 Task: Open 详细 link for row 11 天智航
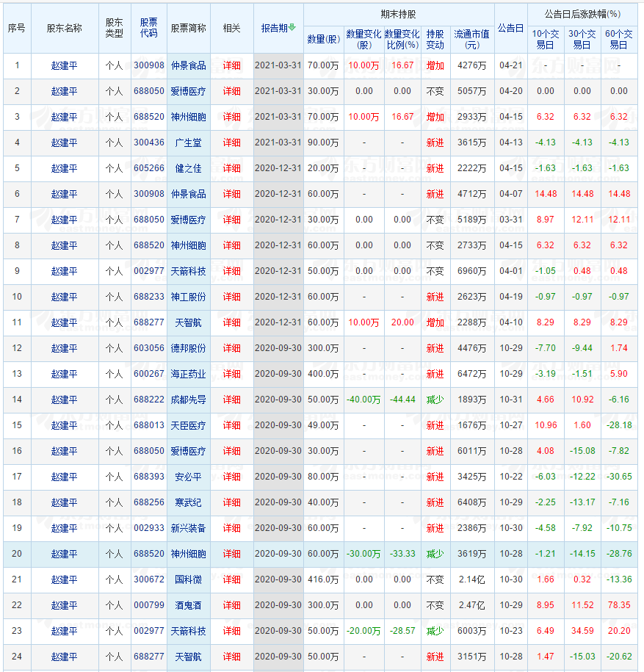[x=231, y=322]
